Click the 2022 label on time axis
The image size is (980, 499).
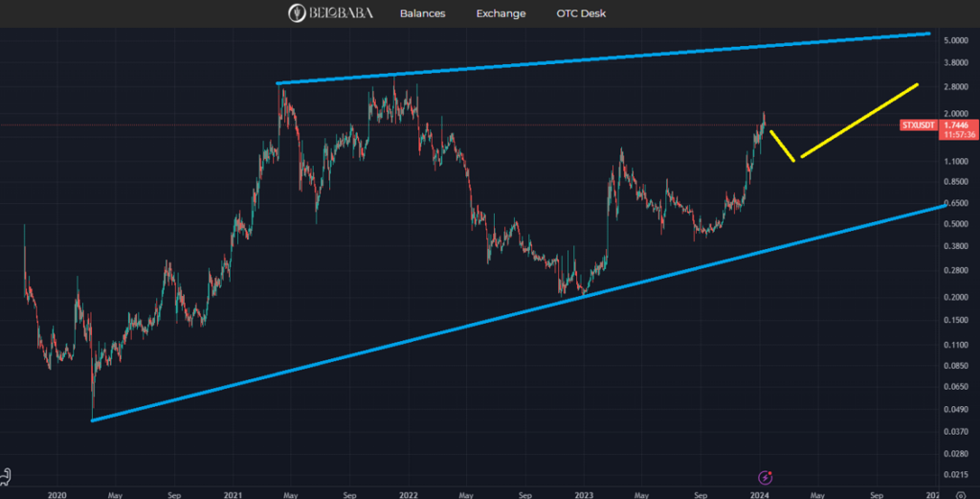pos(408,495)
